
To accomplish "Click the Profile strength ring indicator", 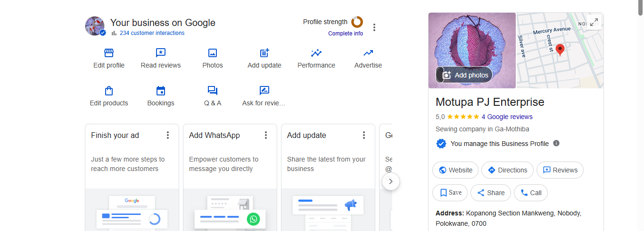I will (357, 22).
